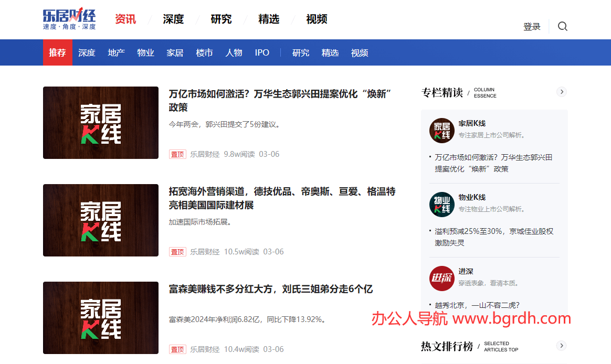
Task: Click the 乐居财经 site logo
Action: 69,19
